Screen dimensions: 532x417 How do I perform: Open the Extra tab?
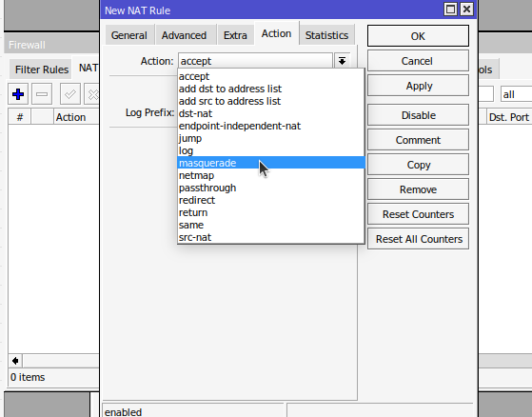235,35
